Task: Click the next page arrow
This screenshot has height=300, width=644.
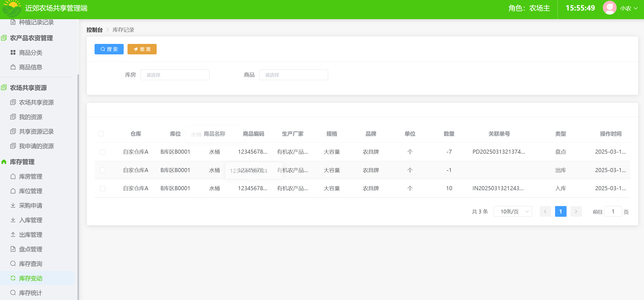Action: 576,211
